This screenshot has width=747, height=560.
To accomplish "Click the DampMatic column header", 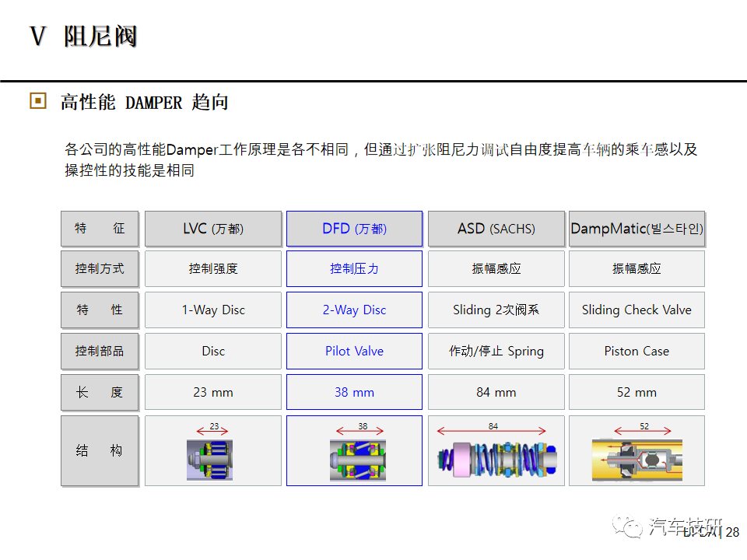I will [637, 229].
